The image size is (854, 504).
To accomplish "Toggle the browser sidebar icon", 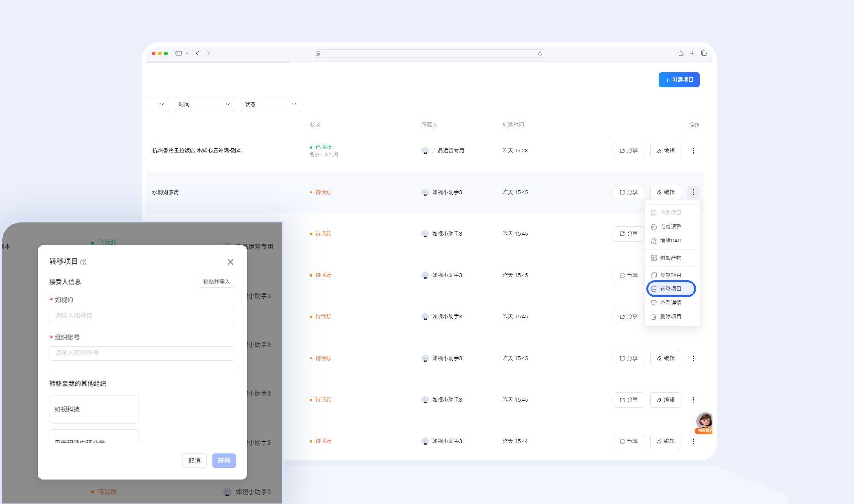I will [179, 53].
